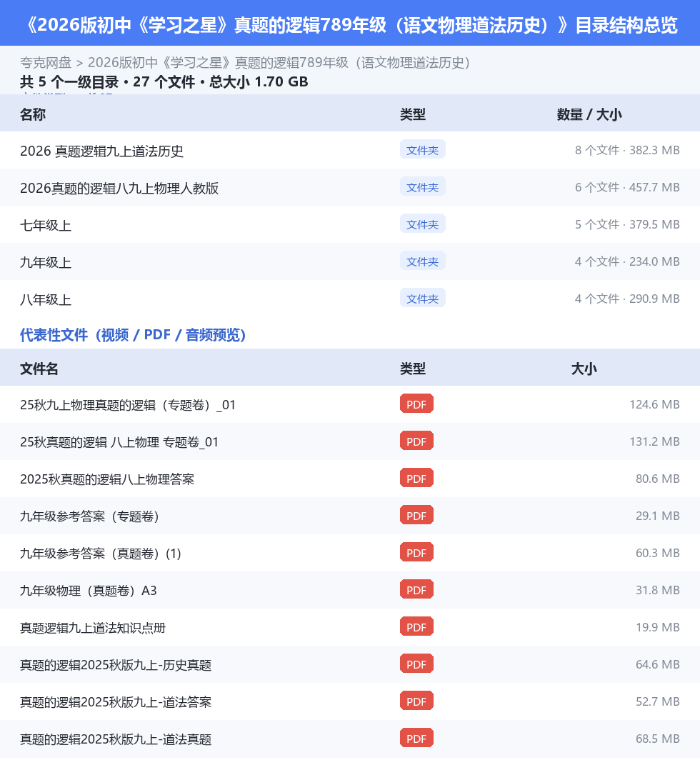Viewport: 700px width, 780px height.
Task: Open the 七年级上 folder row
Action: pyautogui.click(x=350, y=225)
